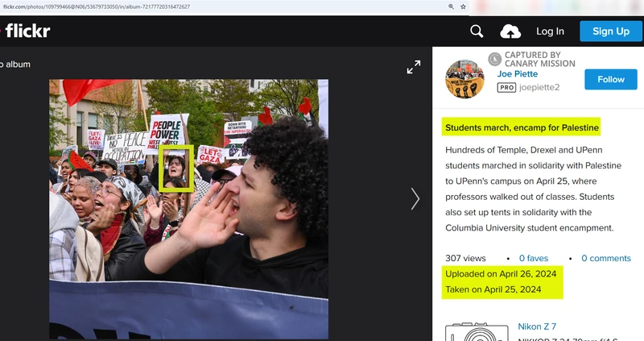The width and height of the screenshot is (644, 341).
Task: Go to next photo with right chevron
Action: tap(415, 198)
